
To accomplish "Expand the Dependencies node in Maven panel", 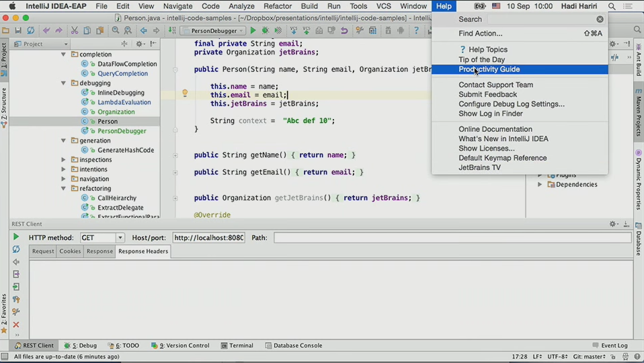I will (540, 184).
